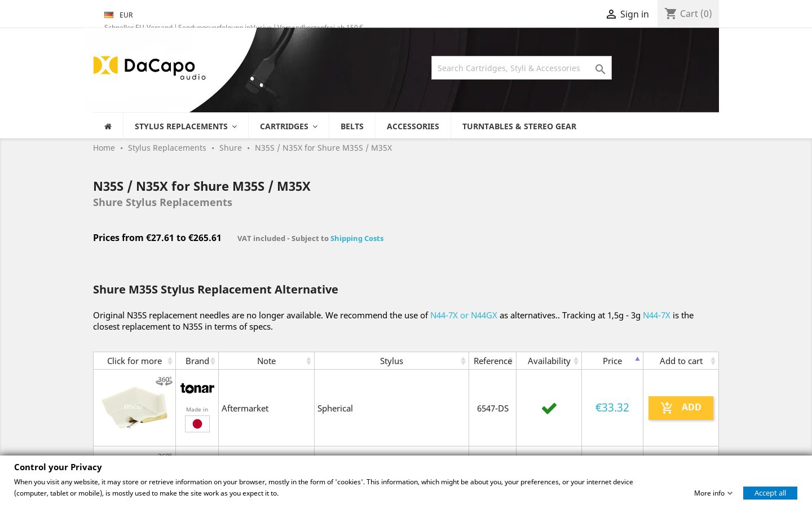Viewport: 812px width, 508px height.
Task: Click the 360° view icon on stylus
Action: (x=164, y=381)
